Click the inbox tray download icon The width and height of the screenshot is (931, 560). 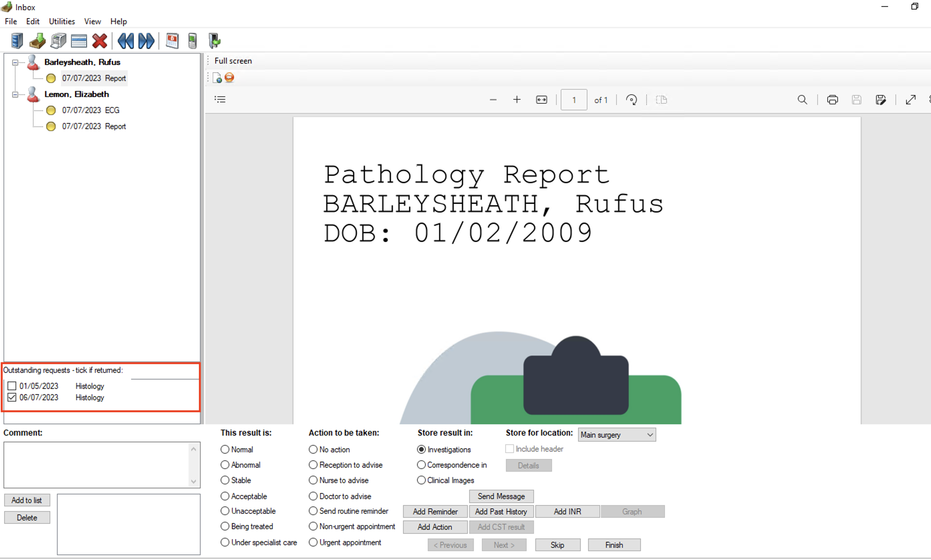point(37,41)
